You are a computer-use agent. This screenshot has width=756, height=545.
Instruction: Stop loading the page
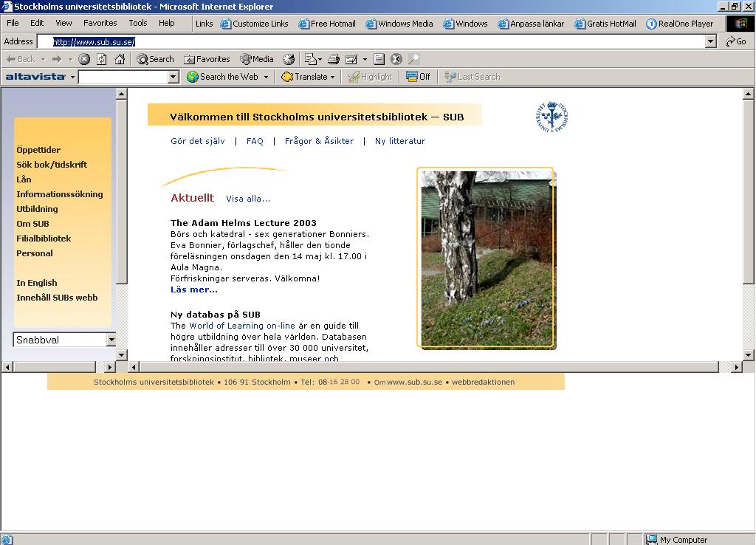(84, 59)
